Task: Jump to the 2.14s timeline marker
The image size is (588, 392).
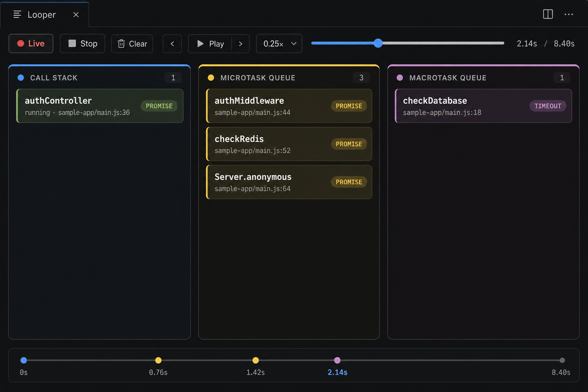Action: point(337,360)
